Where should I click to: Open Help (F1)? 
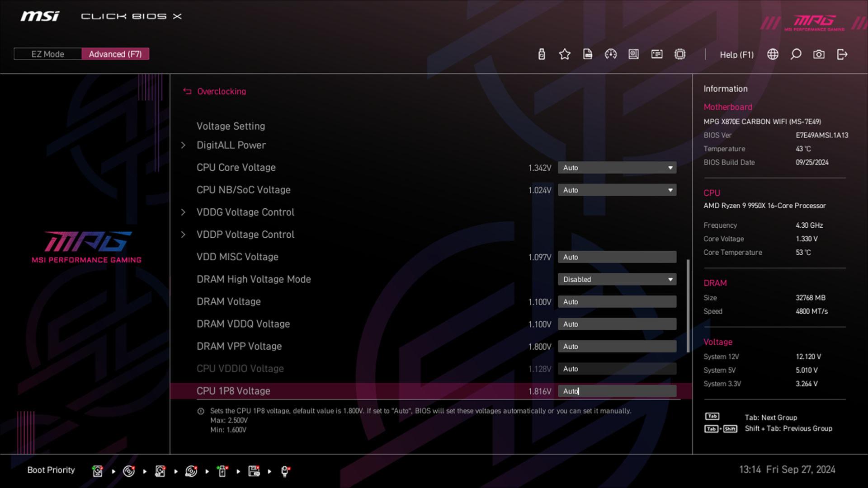[736, 55]
